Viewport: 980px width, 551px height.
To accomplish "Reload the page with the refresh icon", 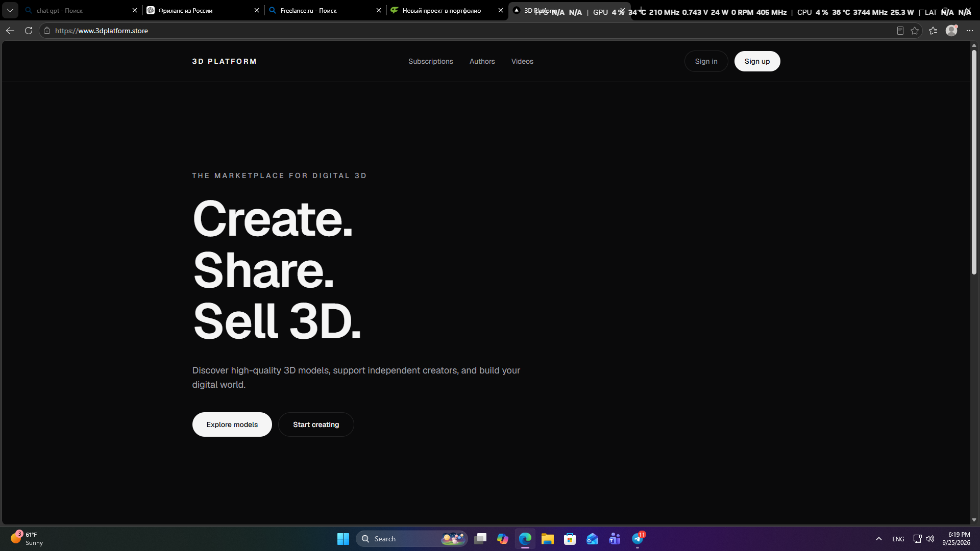I will 29,31.
